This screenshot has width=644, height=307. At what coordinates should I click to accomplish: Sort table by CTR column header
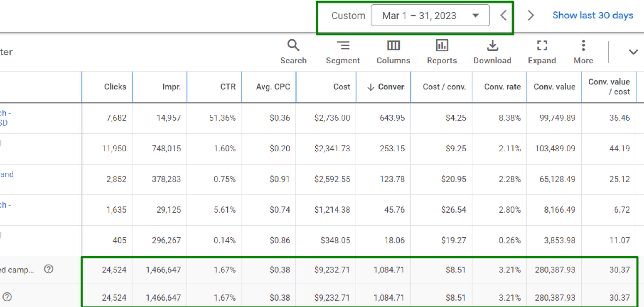(x=228, y=87)
